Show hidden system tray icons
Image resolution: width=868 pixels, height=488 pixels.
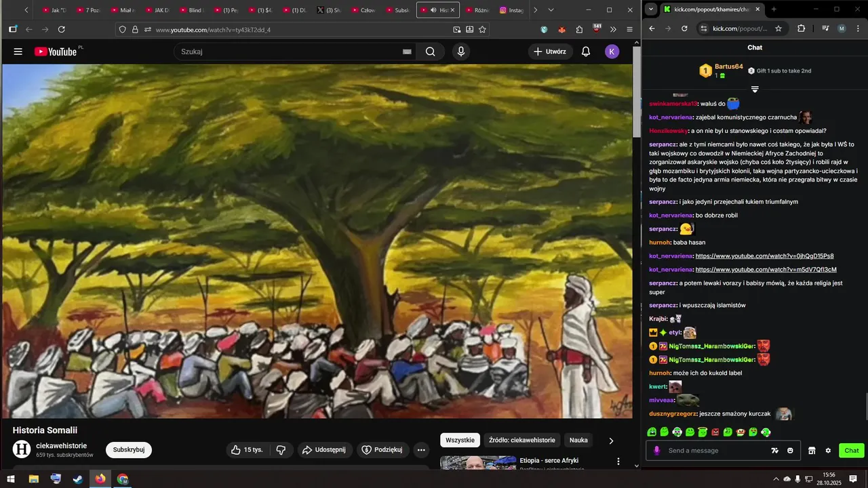click(x=776, y=479)
